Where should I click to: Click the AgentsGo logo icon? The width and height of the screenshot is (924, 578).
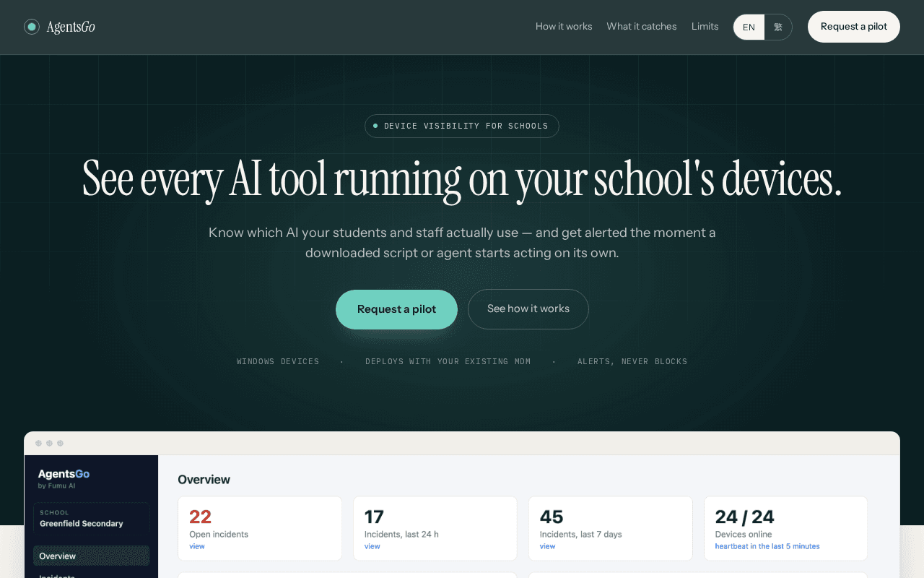click(x=32, y=27)
